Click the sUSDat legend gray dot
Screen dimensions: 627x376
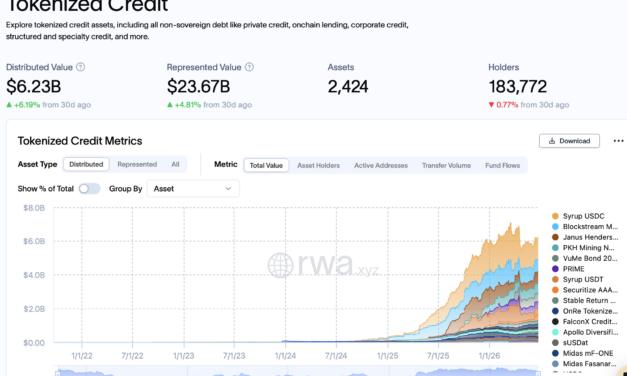click(x=555, y=343)
